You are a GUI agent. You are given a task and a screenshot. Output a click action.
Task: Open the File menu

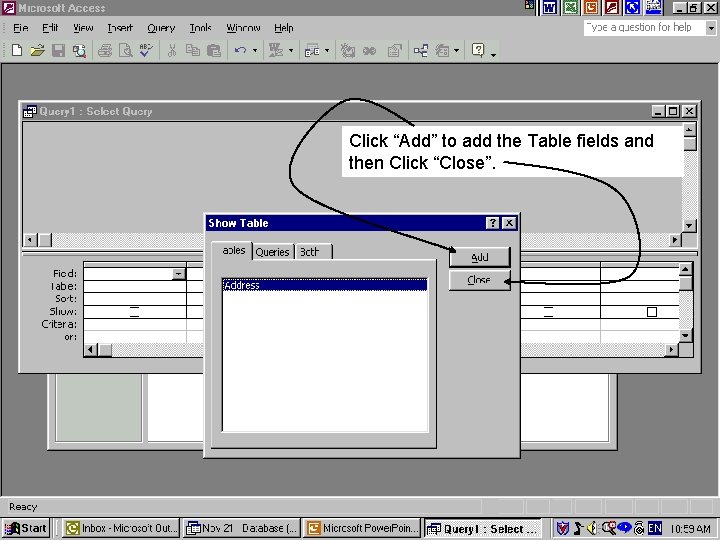tap(21, 28)
